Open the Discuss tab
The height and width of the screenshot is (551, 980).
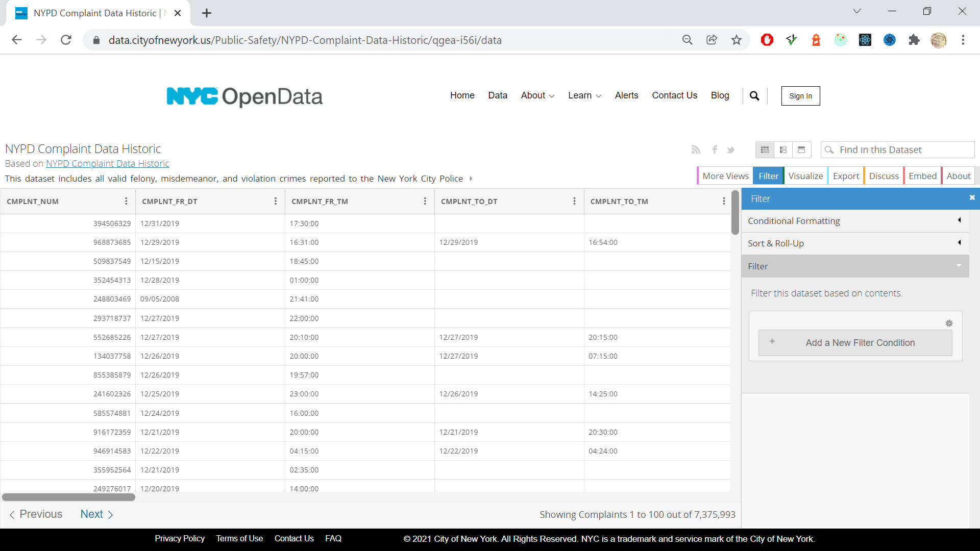pos(884,176)
